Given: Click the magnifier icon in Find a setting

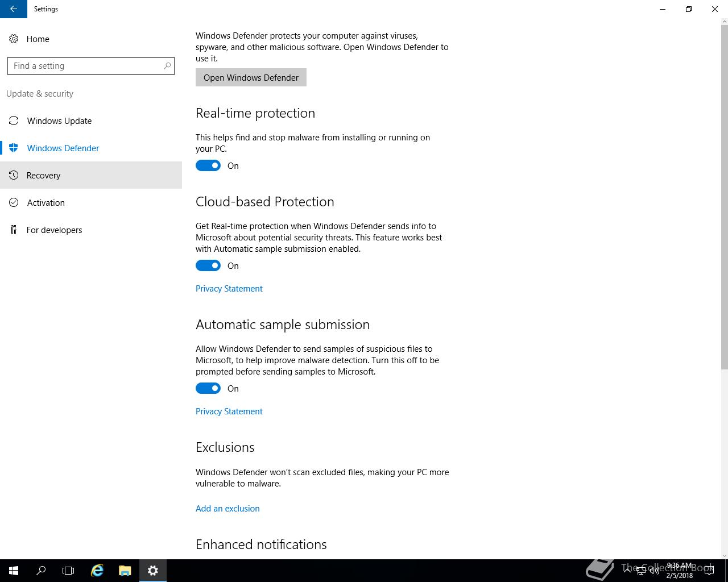Looking at the screenshot, I should coord(167,66).
